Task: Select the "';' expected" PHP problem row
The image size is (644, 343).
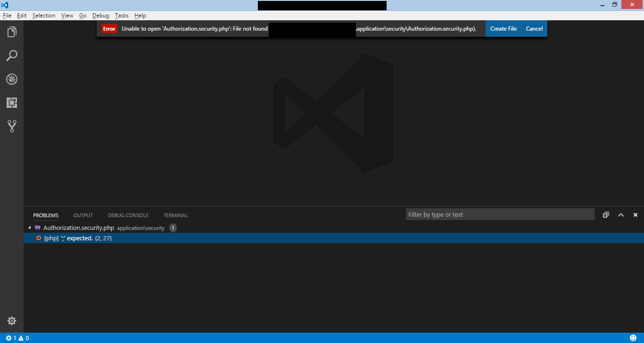Action: tap(334, 238)
